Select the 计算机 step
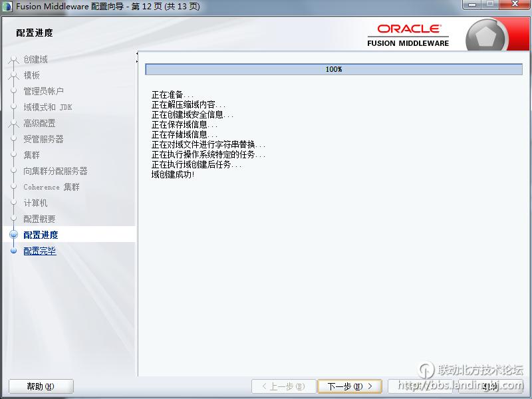The width and height of the screenshot is (532, 399). pyautogui.click(x=35, y=203)
